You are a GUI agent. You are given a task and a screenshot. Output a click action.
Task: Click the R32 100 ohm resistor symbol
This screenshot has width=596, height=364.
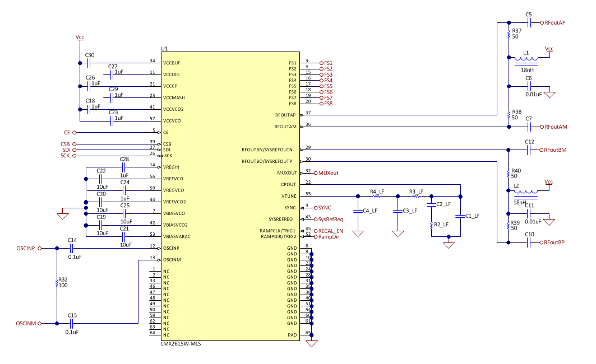(57, 284)
